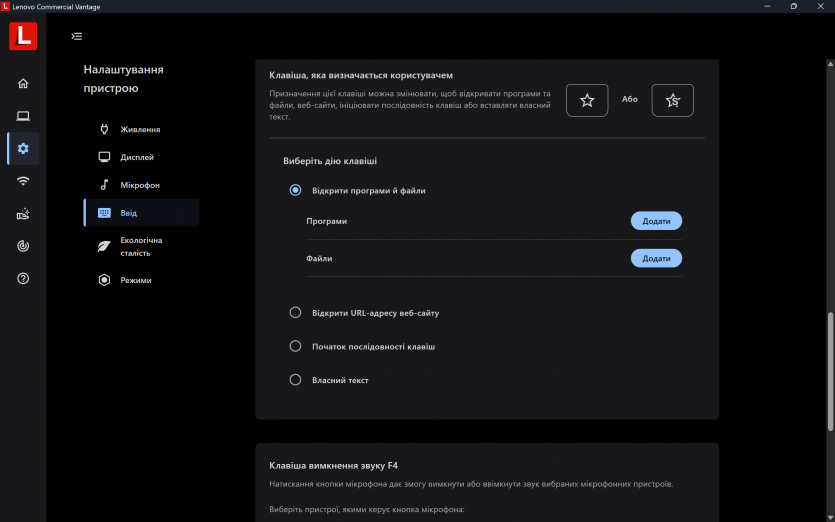
Task: Select 'Відкрити URL-адресу веб-сайту' option
Action: [295, 313]
